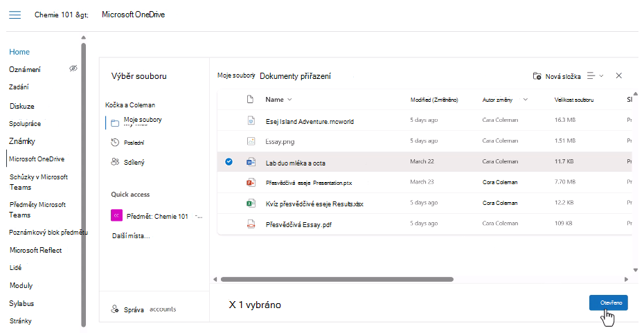The image size is (644, 333).
Task: Open Diskuze in course navigation
Action: pyautogui.click(x=21, y=106)
